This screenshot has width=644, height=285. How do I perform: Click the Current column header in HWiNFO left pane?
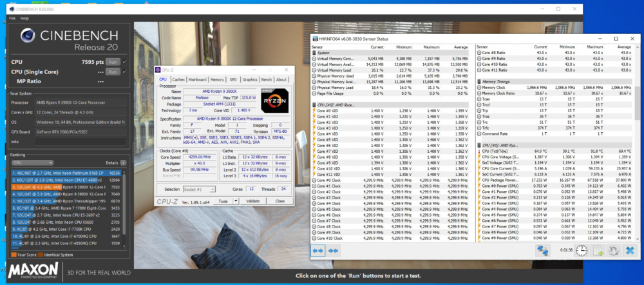tap(377, 47)
